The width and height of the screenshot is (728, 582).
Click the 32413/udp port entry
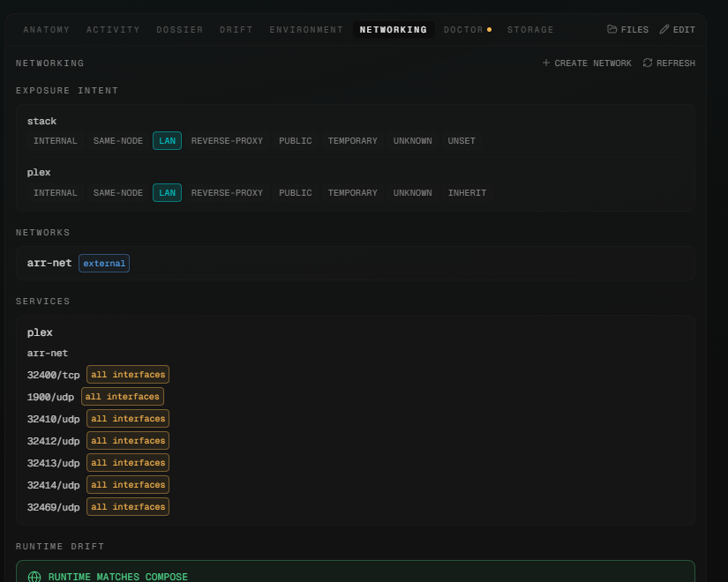(x=54, y=463)
